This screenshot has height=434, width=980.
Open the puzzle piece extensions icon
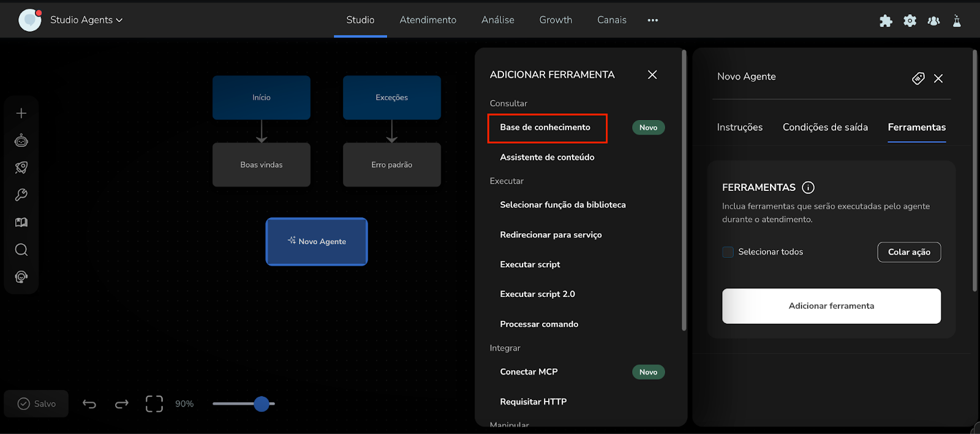886,21
